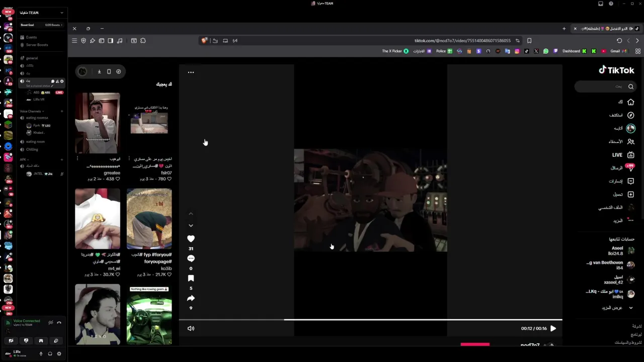The image size is (644, 362).
Task: Open the Friends icon in TikTok sidebar
Action: (x=630, y=142)
